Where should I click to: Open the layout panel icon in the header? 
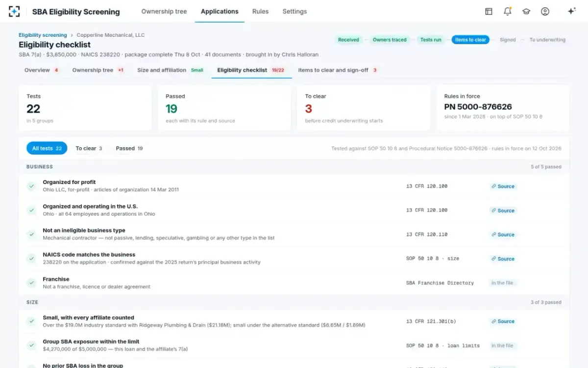point(489,11)
